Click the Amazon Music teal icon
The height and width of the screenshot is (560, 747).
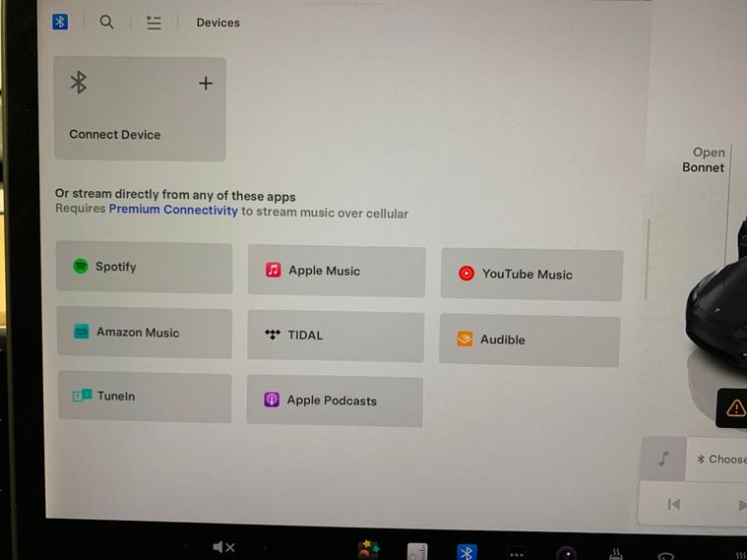pyautogui.click(x=82, y=332)
